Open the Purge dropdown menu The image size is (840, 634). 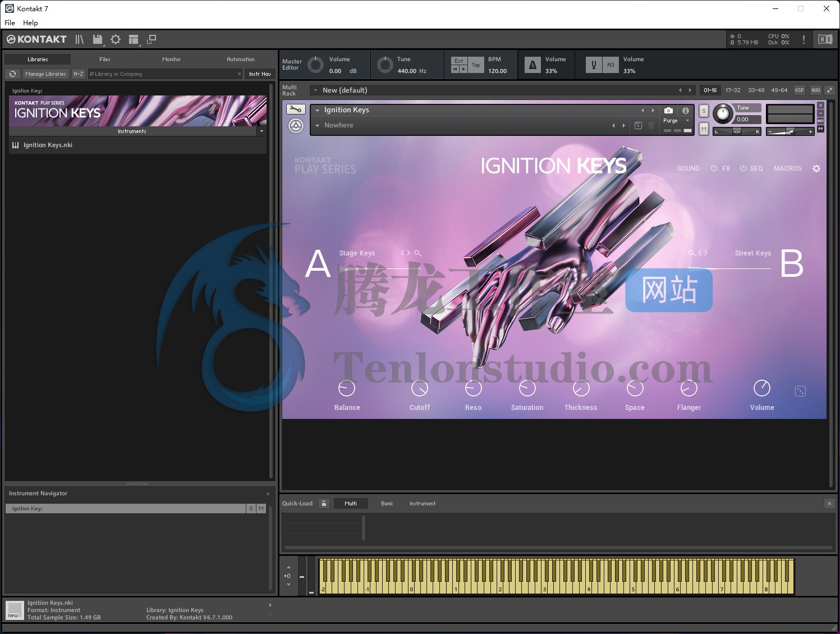687,120
